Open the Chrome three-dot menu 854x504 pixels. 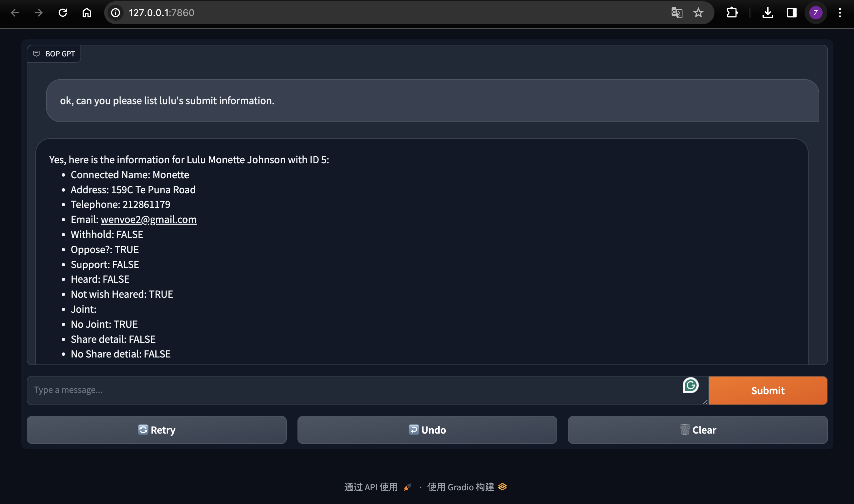point(840,13)
